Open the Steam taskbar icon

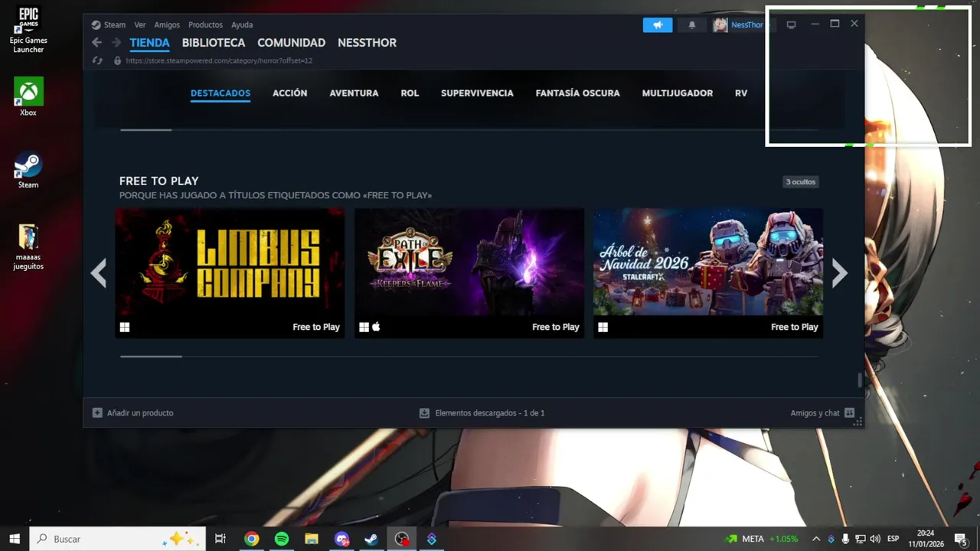pyautogui.click(x=371, y=539)
